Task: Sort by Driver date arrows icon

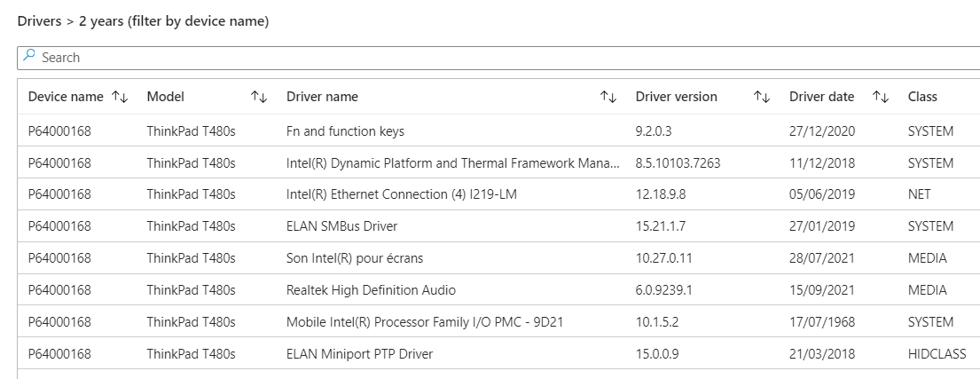Action: tap(880, 97)
